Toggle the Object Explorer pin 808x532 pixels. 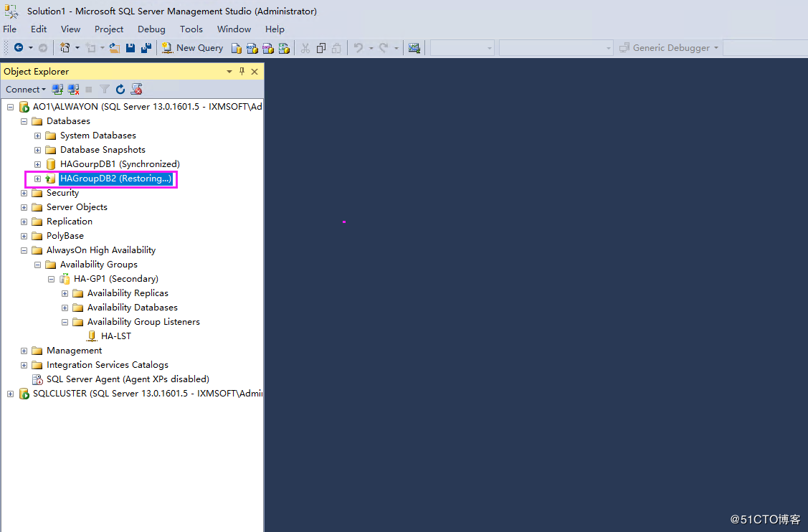[x=242, y=71]
